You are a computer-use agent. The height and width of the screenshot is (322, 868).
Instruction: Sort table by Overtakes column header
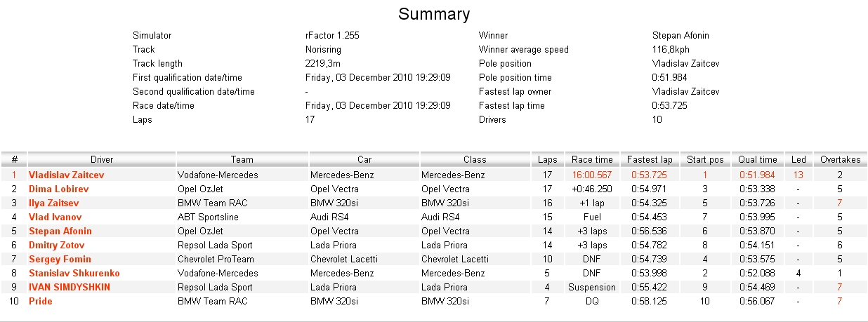(840, 159)
